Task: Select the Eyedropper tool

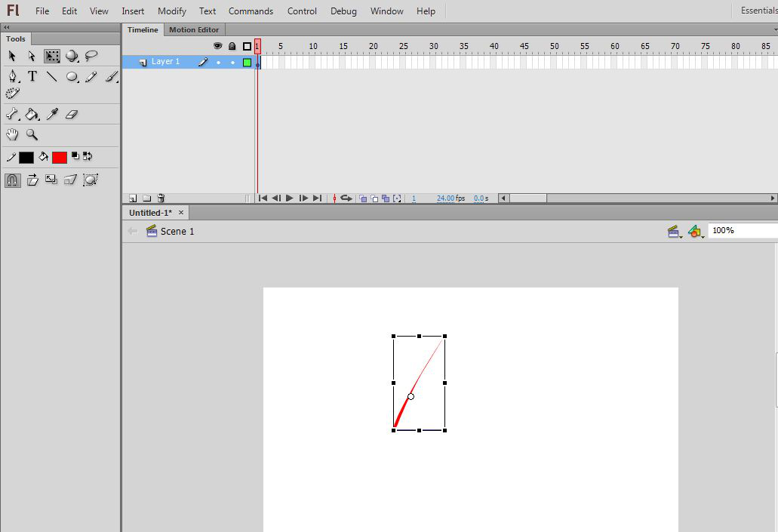Action: point(52,114)
